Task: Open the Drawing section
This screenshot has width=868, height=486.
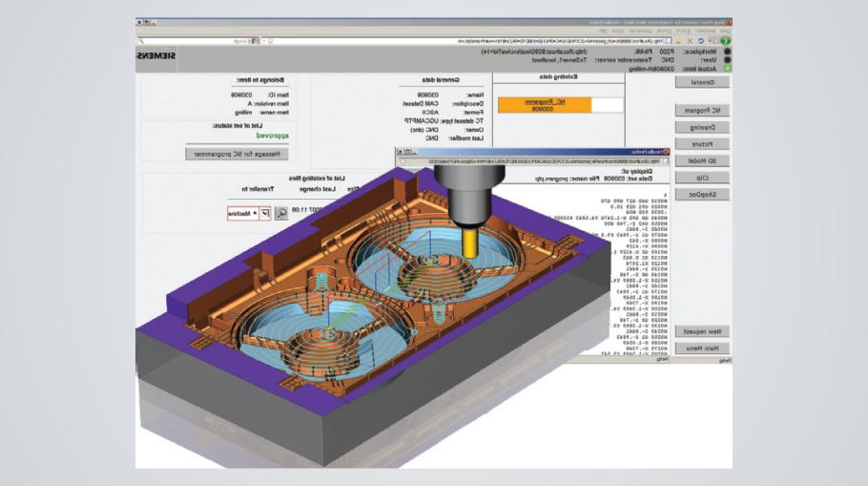Action: click(702, 127)
